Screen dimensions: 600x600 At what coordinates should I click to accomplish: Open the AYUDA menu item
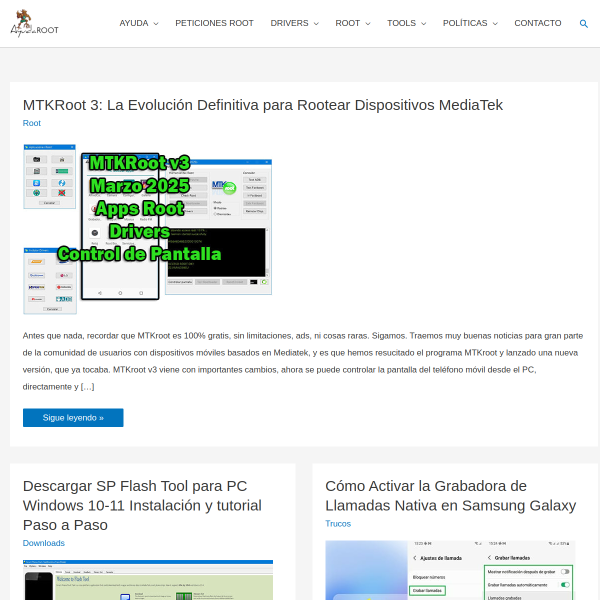[x=134, y=23]
